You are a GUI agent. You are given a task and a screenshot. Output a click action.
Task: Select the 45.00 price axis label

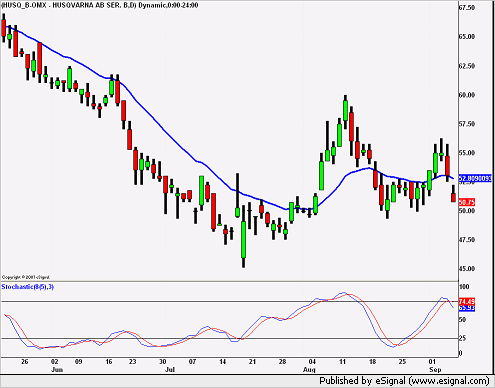pos(467,268)
